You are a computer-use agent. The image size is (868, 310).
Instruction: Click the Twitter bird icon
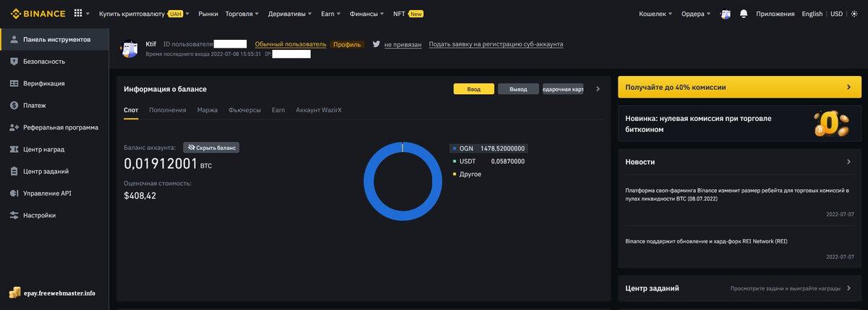click(376, 44)
